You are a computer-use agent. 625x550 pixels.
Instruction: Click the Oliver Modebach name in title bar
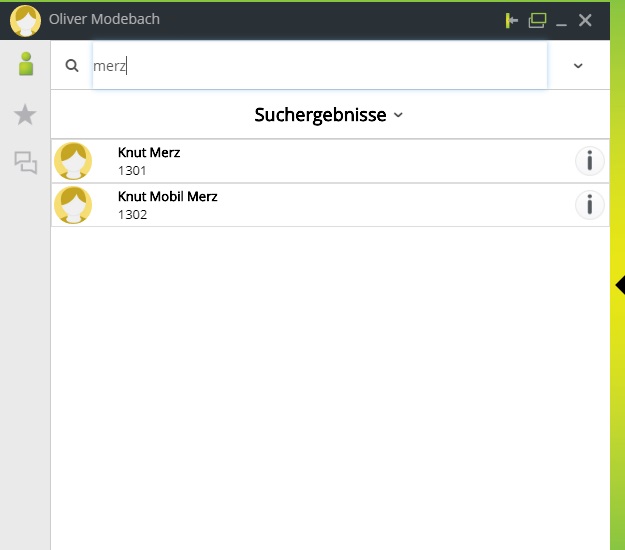(x=104, y=20)
